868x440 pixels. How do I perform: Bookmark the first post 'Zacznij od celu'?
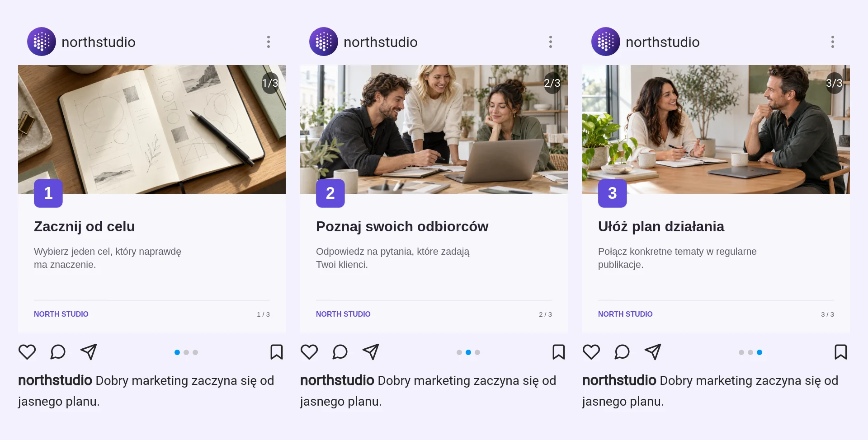(x=277, y=352)
